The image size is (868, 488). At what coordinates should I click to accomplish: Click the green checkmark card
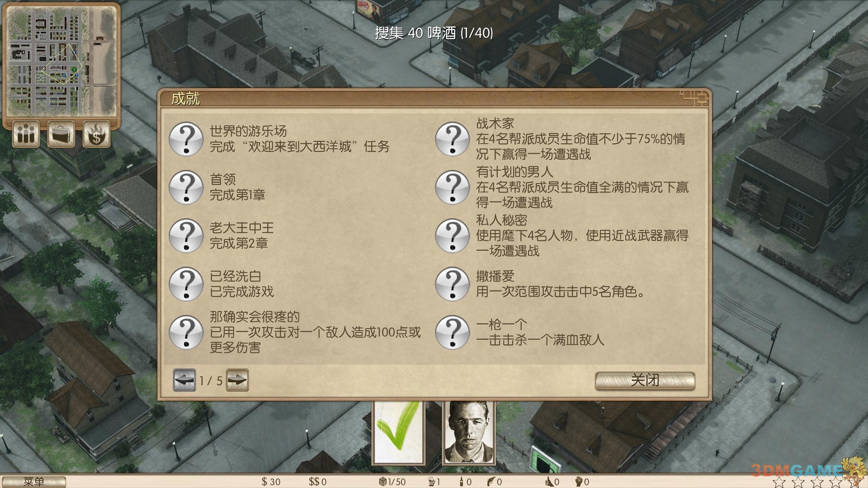[x=398, y=432]
